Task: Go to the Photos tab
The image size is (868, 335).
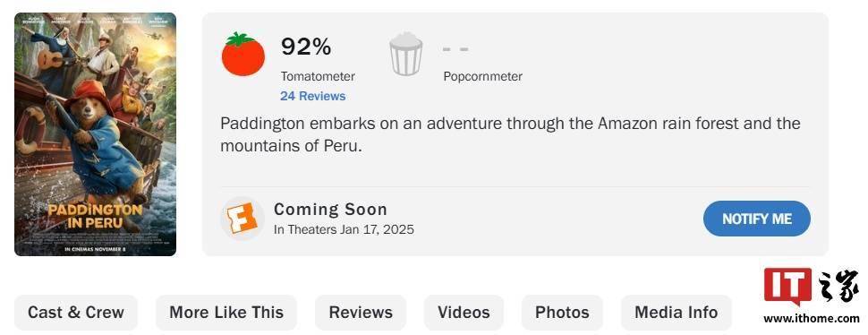Action: (563, 313)
